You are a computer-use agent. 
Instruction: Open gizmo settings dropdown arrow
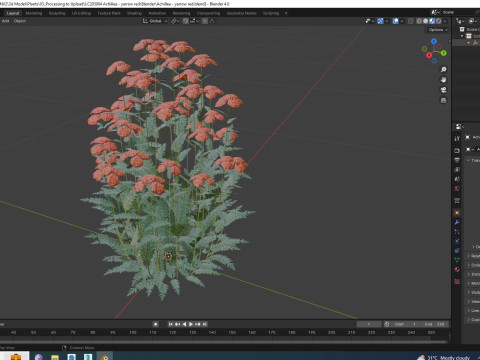(387, 21)
